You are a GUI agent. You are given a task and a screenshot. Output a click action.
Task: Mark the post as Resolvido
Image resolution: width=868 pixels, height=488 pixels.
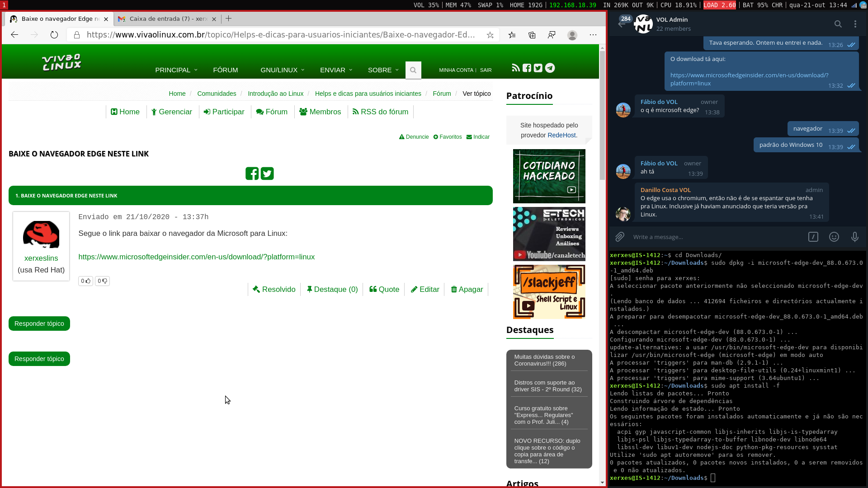click(274, 290)
